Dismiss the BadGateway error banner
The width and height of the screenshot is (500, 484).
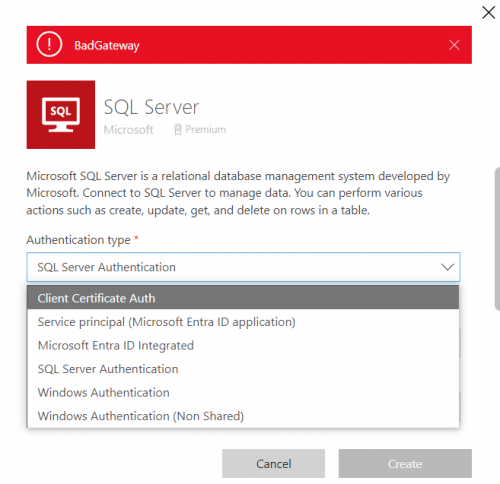tap(454, 45)
